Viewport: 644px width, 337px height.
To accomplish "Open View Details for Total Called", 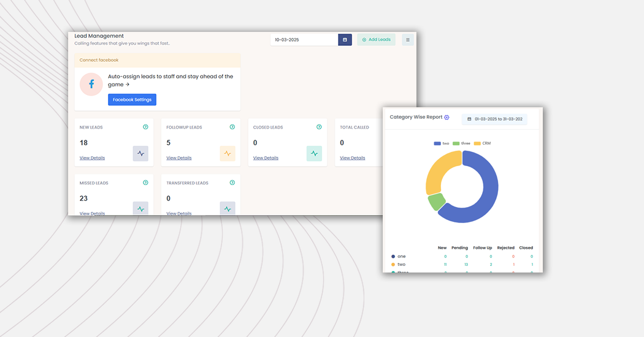I will [353, 158].
